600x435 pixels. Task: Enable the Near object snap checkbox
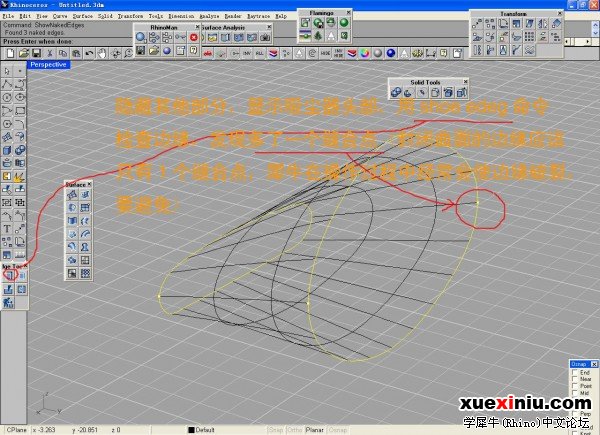[x=574, y=379]
